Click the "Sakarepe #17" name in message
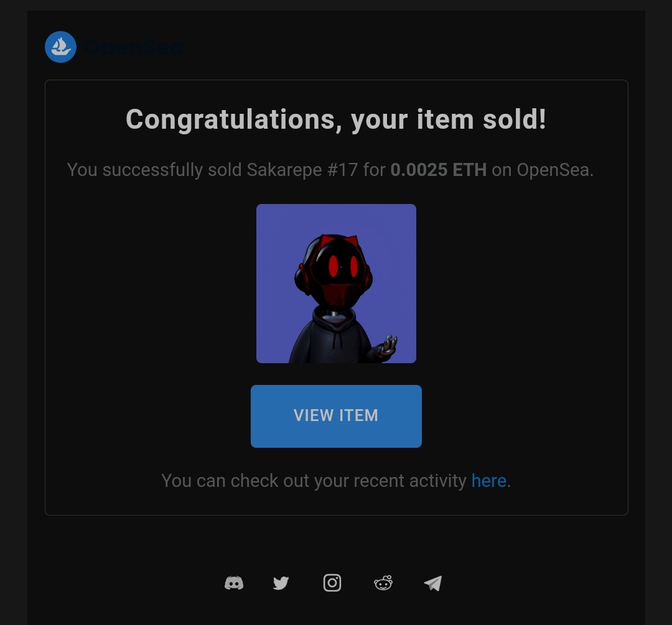Screen dimensions: 672x625 [302, 170]
